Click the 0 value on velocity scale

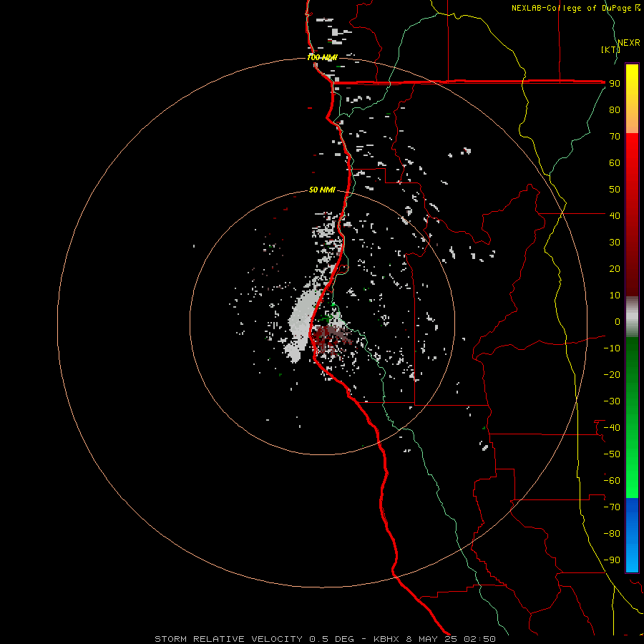(618, 321)
